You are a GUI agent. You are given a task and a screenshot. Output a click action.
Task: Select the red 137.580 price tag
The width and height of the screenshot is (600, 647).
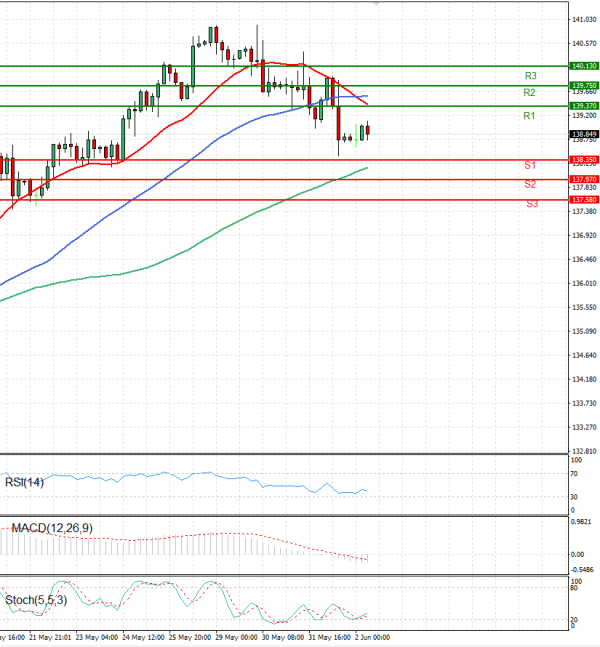point(584,200)
